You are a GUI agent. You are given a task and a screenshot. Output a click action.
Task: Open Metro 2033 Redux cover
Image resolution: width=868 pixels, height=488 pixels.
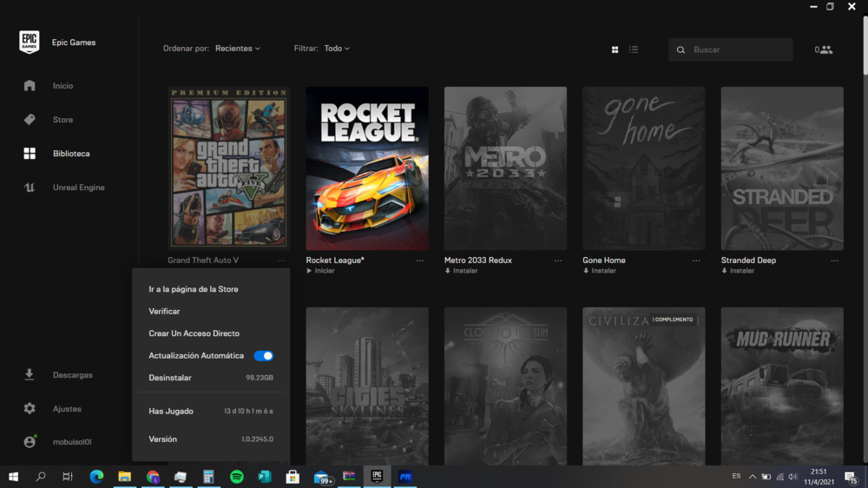[505, 168]
